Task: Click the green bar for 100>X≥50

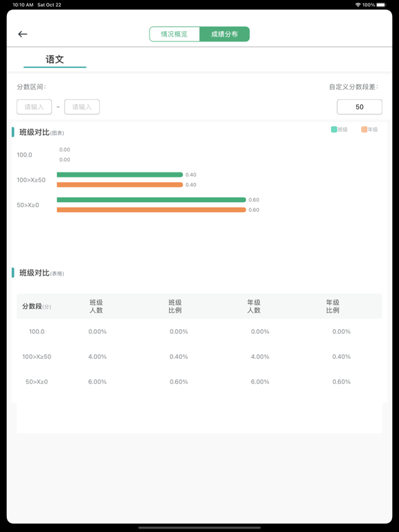Action: 120,175
